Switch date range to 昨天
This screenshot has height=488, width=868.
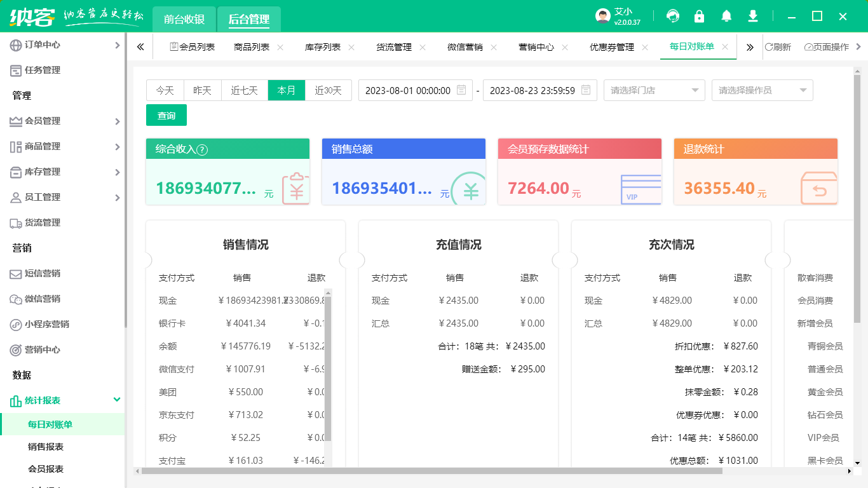coord(202,90)
